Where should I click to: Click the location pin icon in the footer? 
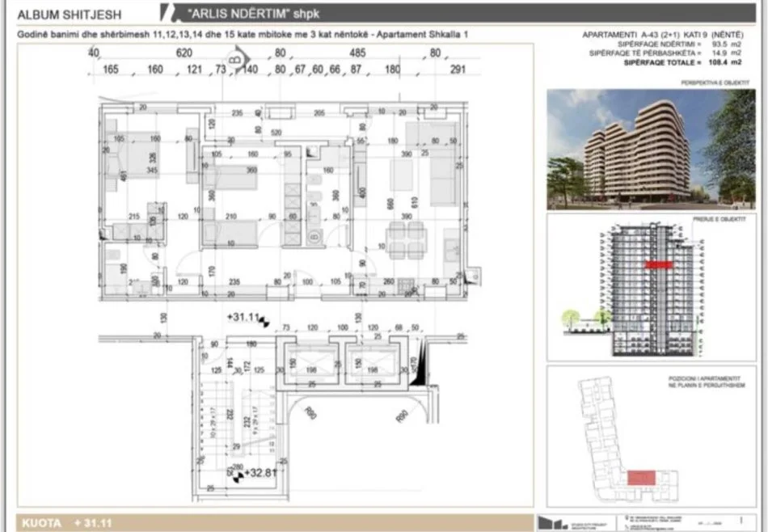coord(627,517)
